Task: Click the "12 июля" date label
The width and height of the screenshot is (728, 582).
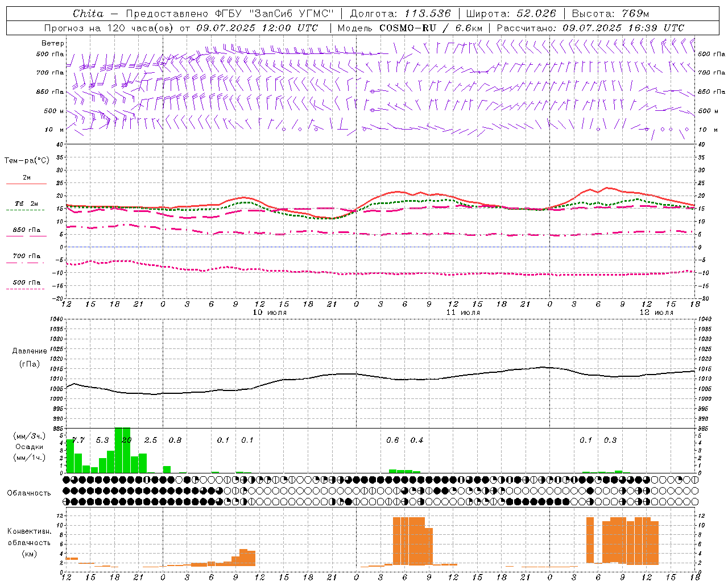Action: tap(656, 313)
